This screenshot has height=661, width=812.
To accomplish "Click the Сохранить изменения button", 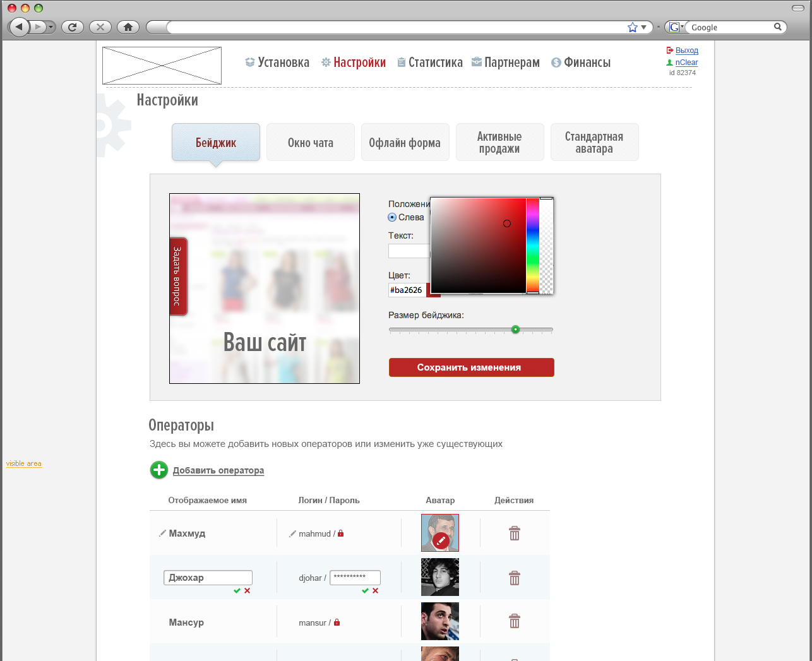I will click(471, 367).
